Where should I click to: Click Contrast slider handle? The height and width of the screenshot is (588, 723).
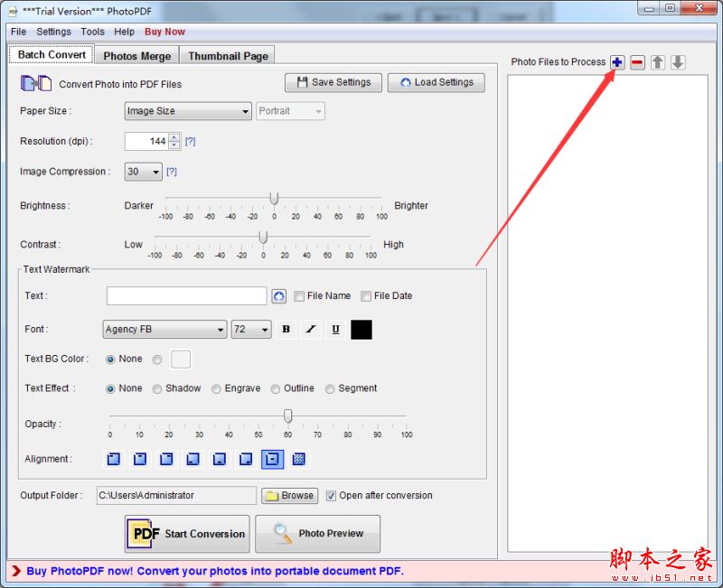tap(263, 238)
